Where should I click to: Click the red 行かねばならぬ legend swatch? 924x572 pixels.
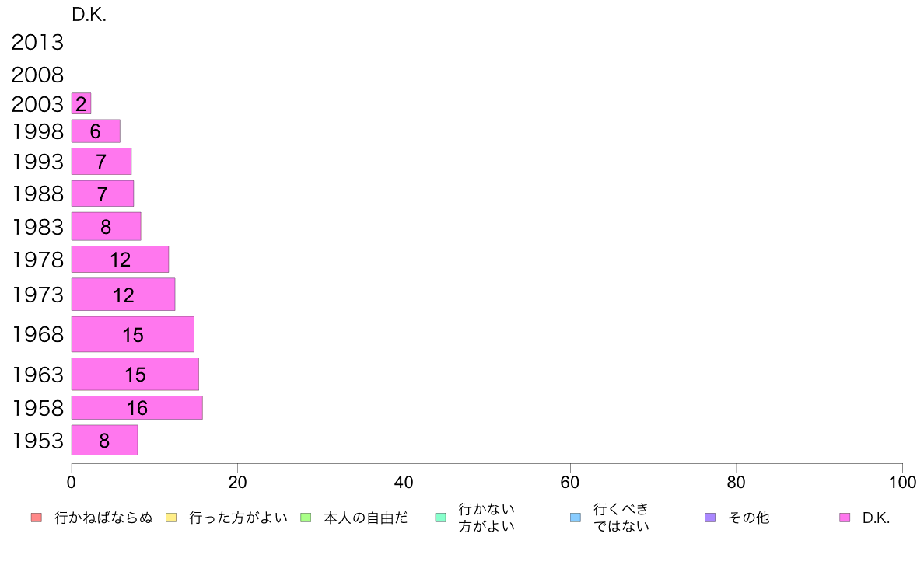click(x=37, y=518)
